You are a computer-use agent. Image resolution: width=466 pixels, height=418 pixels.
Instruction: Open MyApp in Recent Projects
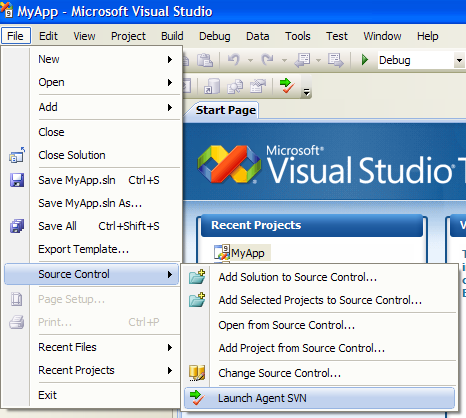tap(248, 253)
